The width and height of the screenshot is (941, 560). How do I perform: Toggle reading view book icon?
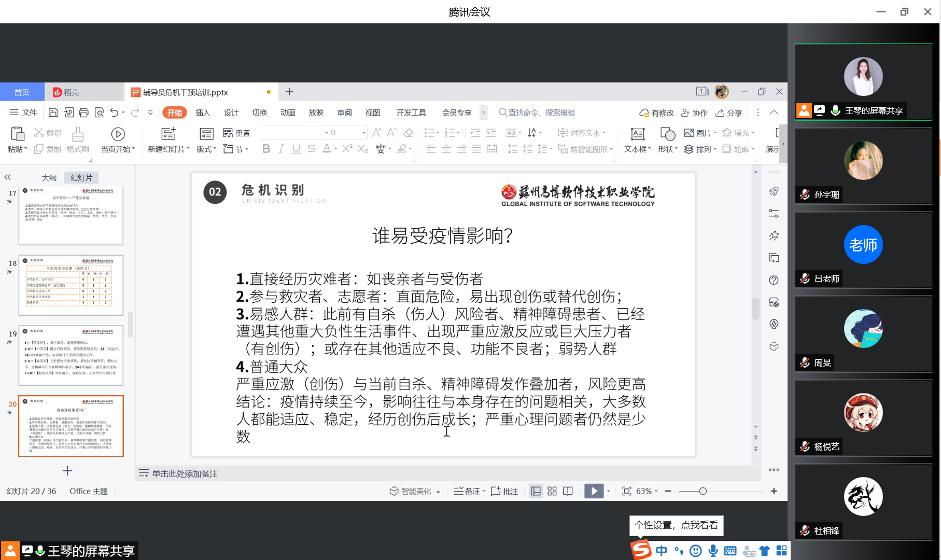click(568, 491)
